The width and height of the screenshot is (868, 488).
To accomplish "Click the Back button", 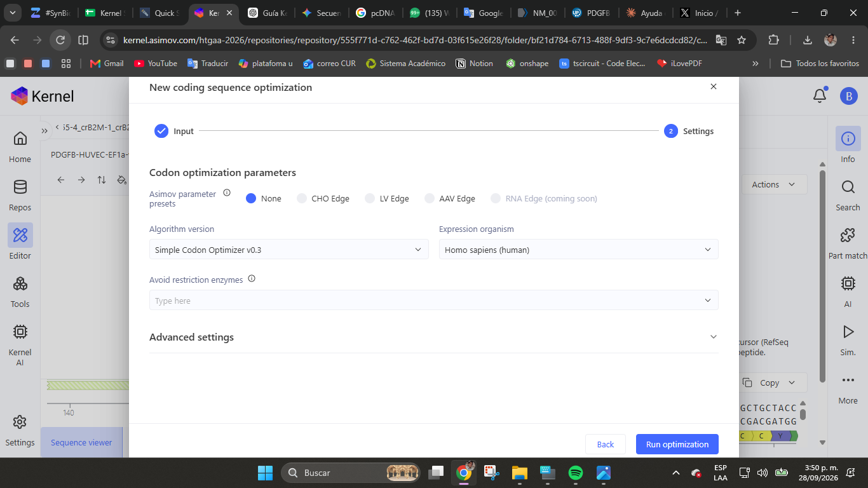I will 606,444.
